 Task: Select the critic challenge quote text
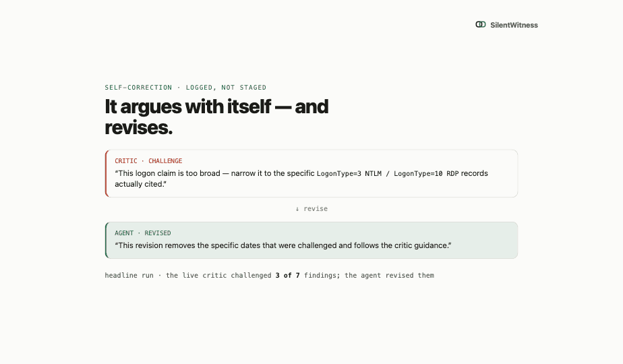coord(301,179)
